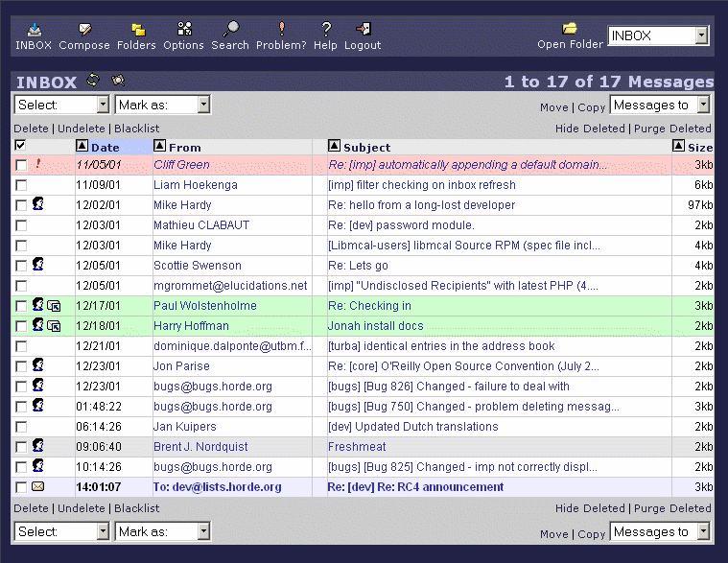Open the 'Re: Lets go' message

coord(358,266)
